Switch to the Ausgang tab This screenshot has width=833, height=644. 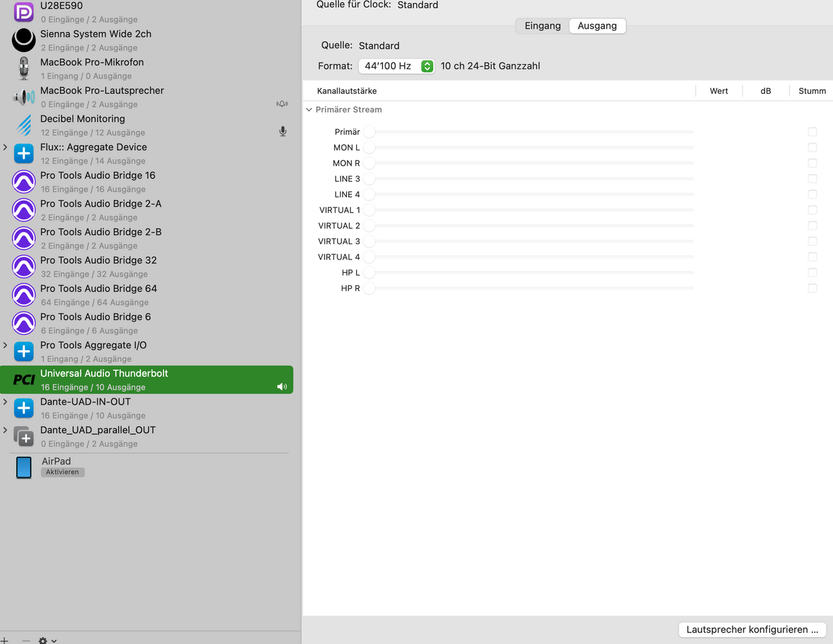597,25
